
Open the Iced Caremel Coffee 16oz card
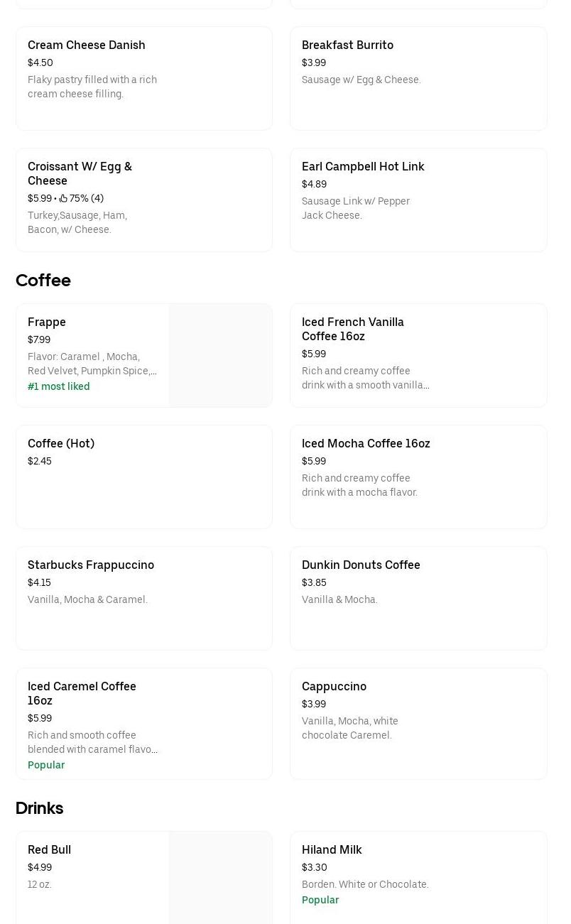pos(143,724)
